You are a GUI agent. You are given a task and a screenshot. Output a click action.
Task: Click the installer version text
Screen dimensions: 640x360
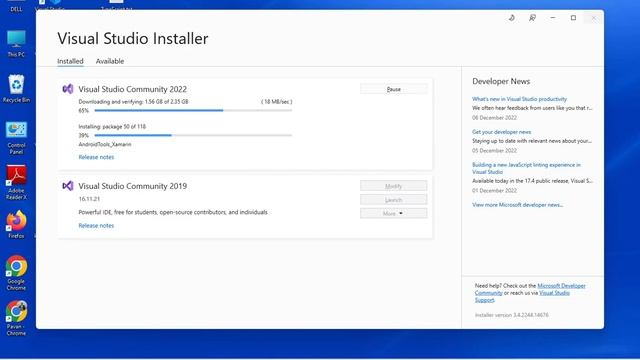tap(511, 315)
